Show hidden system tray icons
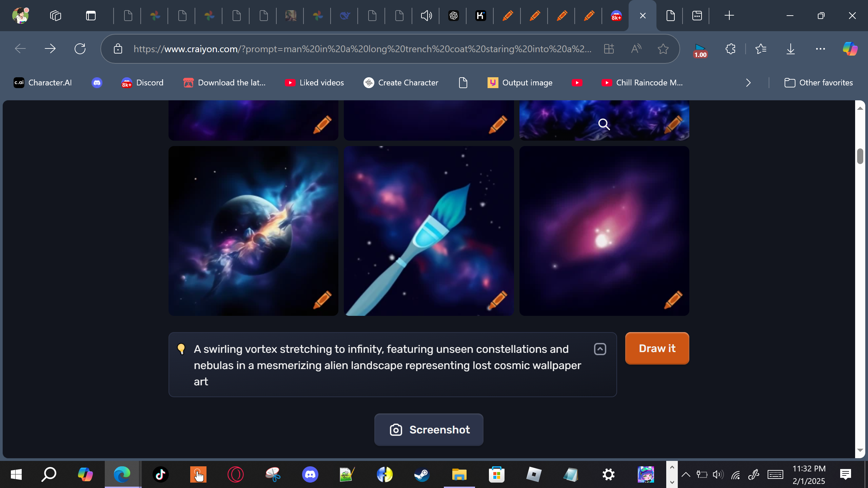The image size is (868, 488). tap(686, 474)
